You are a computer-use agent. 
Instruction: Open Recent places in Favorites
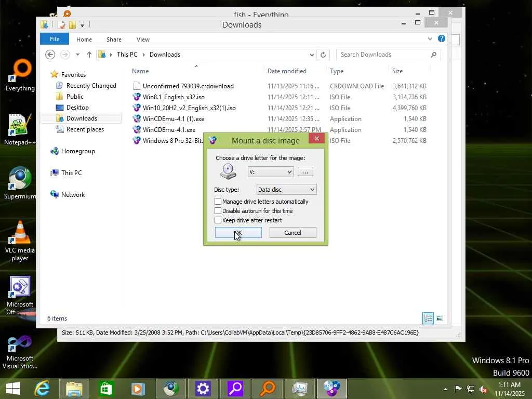[x=85, y=129]
